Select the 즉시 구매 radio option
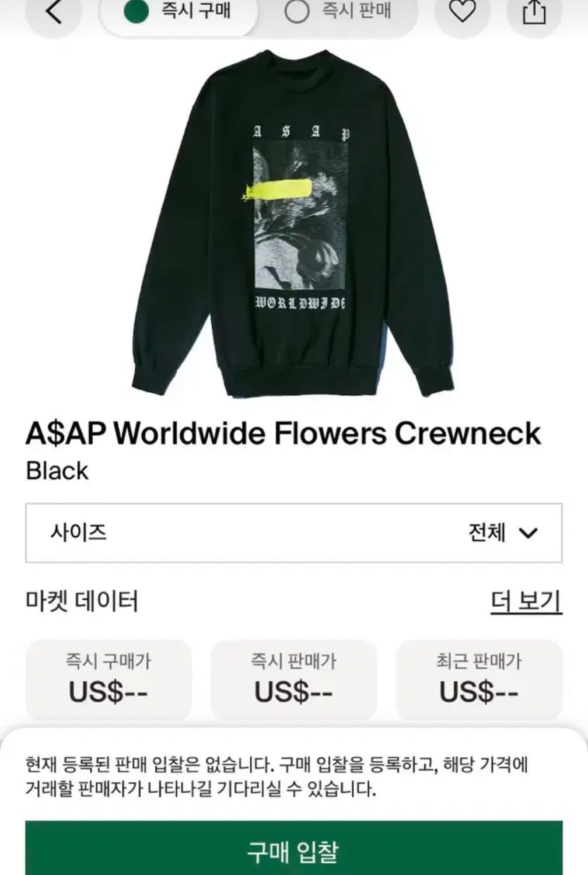The width and height of the screenshot is (588, 875). pyautogui.click(x=178, y=12)
